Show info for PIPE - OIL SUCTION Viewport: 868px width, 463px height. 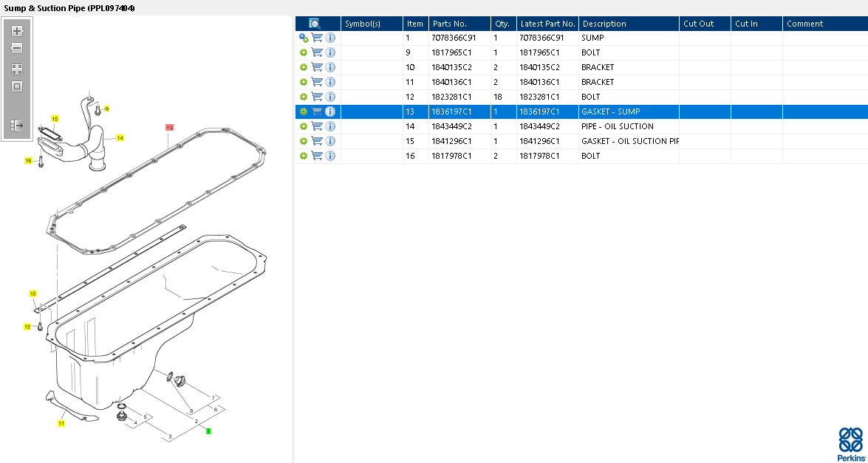(330, 126)
